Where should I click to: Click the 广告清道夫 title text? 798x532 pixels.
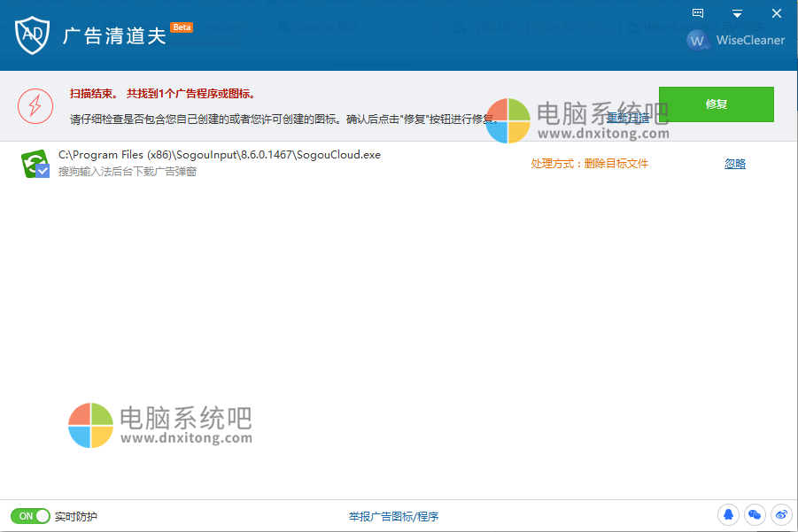(114, 35)
